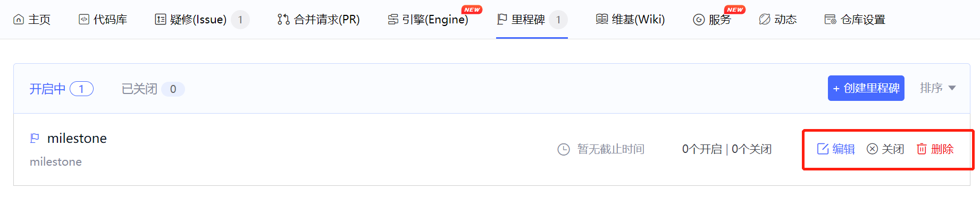Expand the 排序 sort dropdown
The image size is (980, 197).
(938, 88)
